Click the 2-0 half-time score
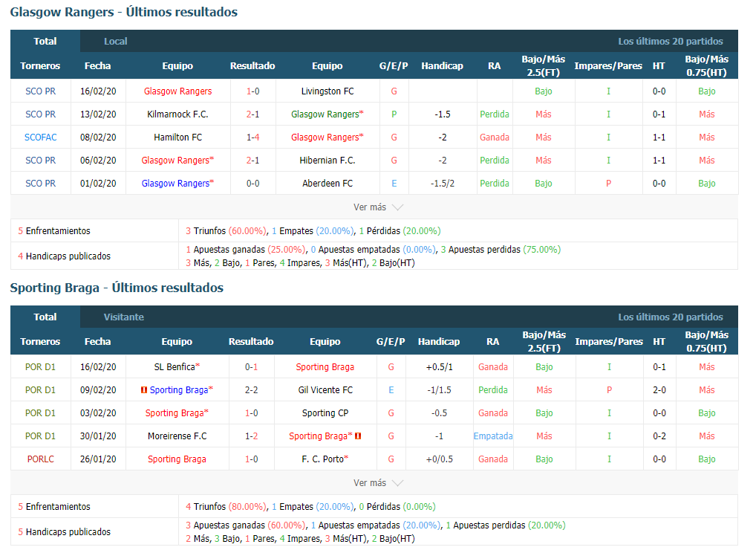756x550 pixels. 659,390
